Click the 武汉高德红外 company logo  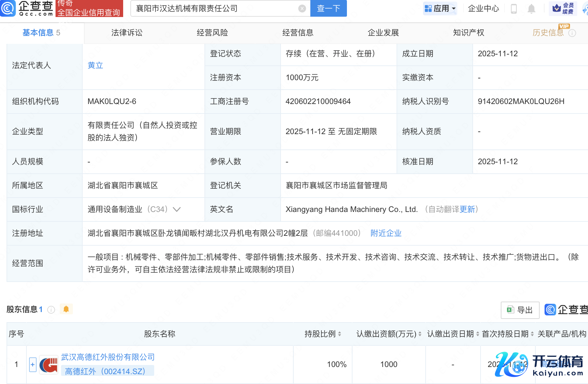point(48,364)
